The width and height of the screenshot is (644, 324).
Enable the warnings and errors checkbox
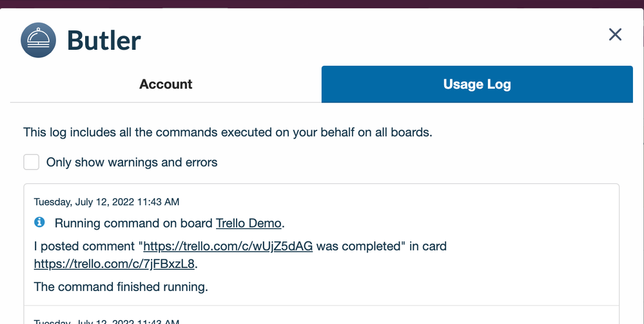coord(31,162)
